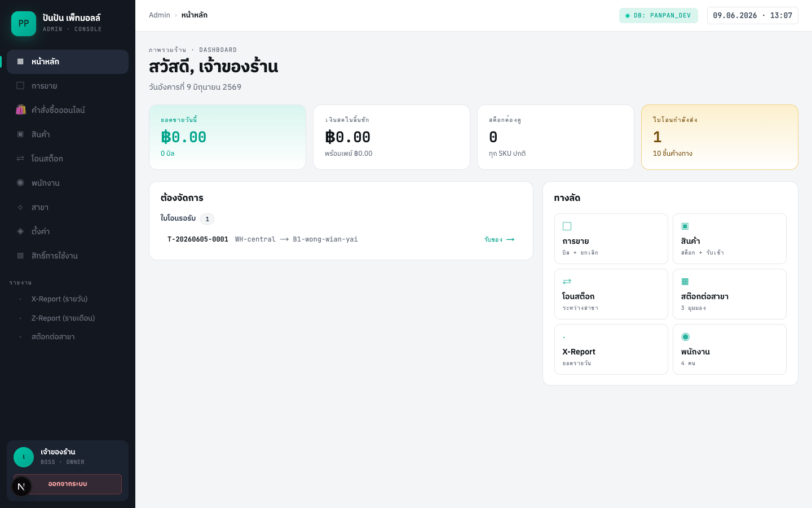Screen dimensions: 812x508
Task: Click transfer number T-20260605-0001
Action: pos(198,239)
